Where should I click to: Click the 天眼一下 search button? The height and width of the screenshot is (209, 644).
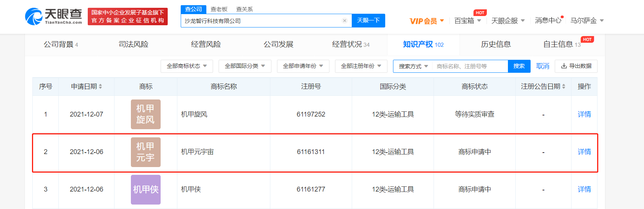coord(368,20)
